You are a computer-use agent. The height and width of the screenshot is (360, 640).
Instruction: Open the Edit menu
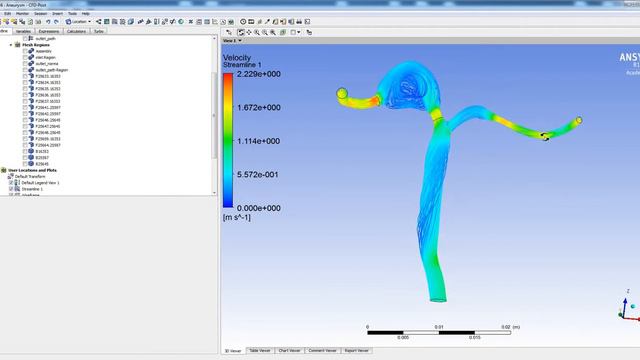(x=7, y=13)
